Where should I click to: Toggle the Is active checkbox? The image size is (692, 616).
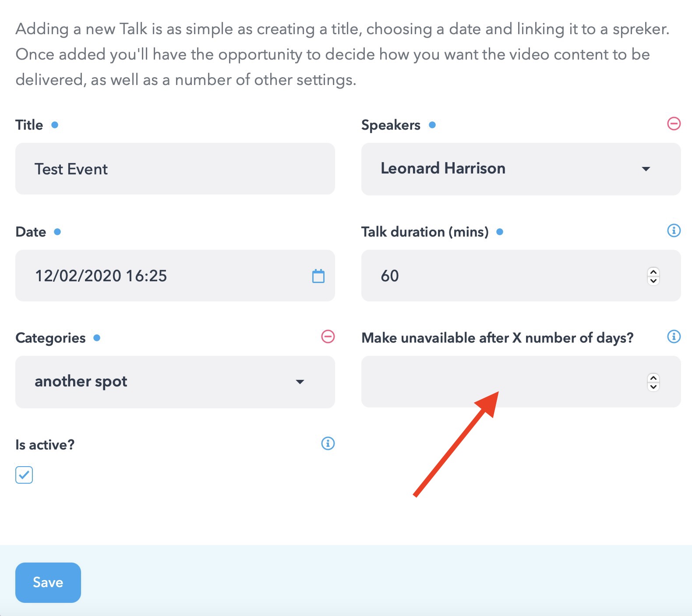pos(24,475)
